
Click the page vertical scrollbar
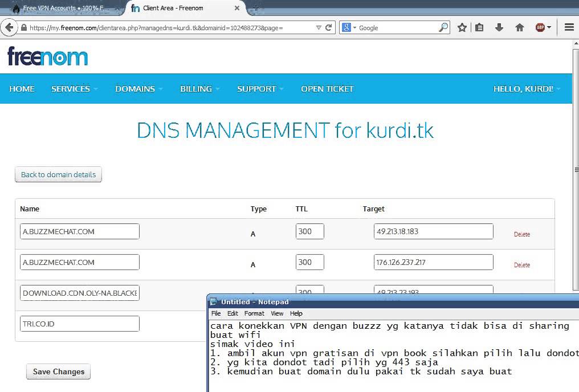pyautogui.click(x=576, y=168)
